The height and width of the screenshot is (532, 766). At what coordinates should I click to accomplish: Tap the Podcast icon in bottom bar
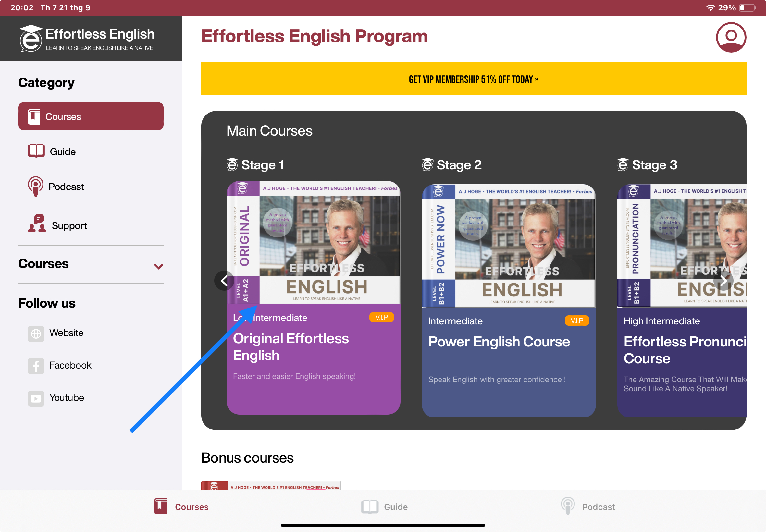(x=567, y=506)
